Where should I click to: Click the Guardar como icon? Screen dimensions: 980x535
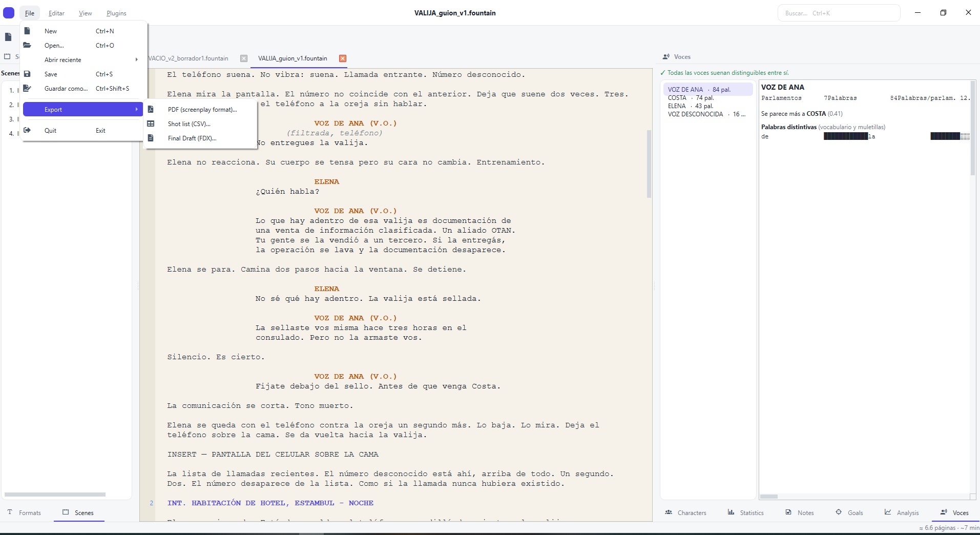27,88
